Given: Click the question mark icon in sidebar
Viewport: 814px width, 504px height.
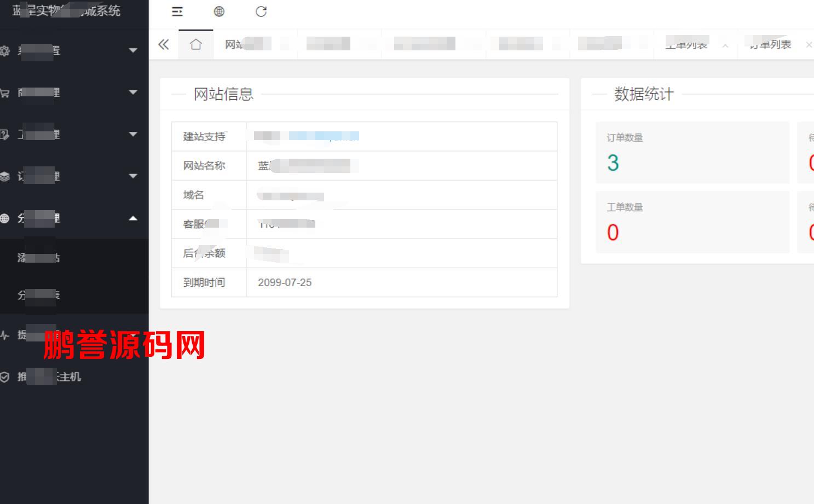Looking at the screenshot, I should (x=5, y=135).
